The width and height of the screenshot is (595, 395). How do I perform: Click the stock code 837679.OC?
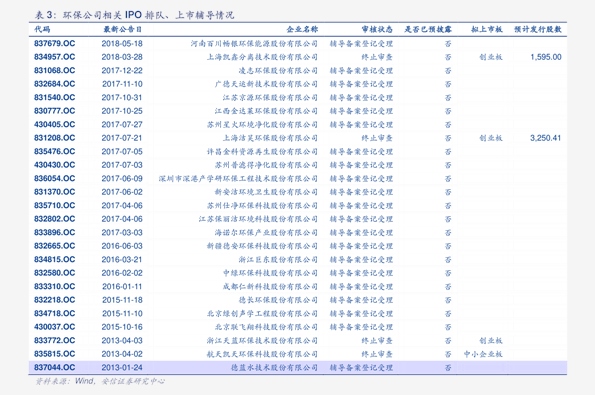pos(55,44)
